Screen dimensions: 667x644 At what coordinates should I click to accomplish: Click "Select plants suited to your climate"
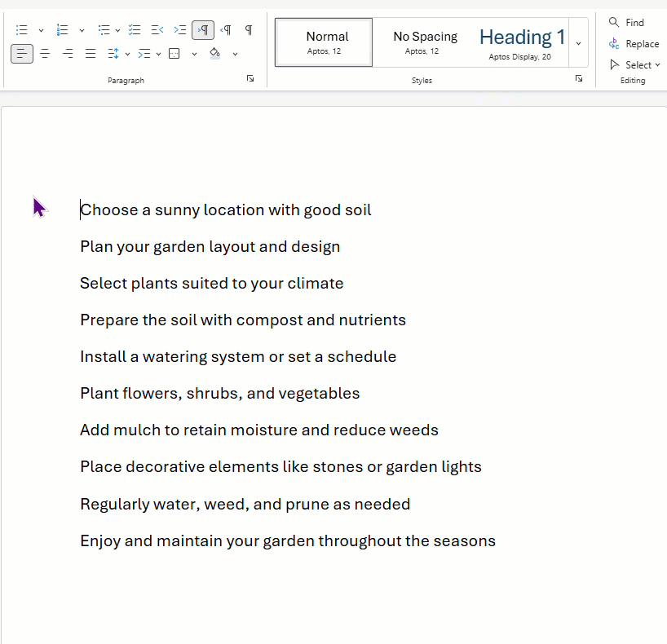[x=212, y=284]
